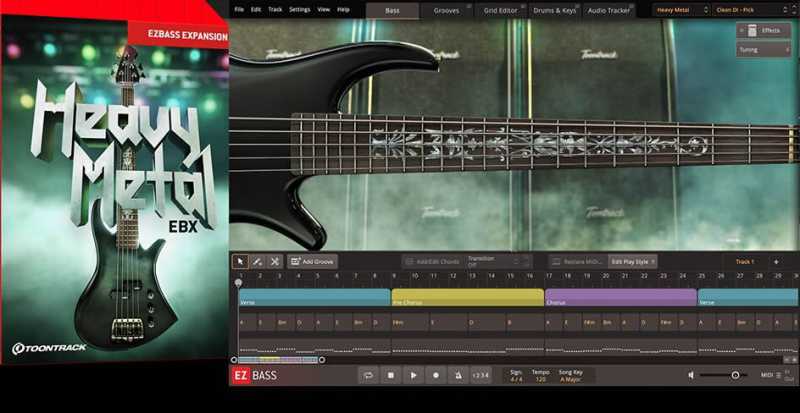This screenshot has width=800, height=413.
Task: Toggle the metronome
Action: click(x=458, y=375)
